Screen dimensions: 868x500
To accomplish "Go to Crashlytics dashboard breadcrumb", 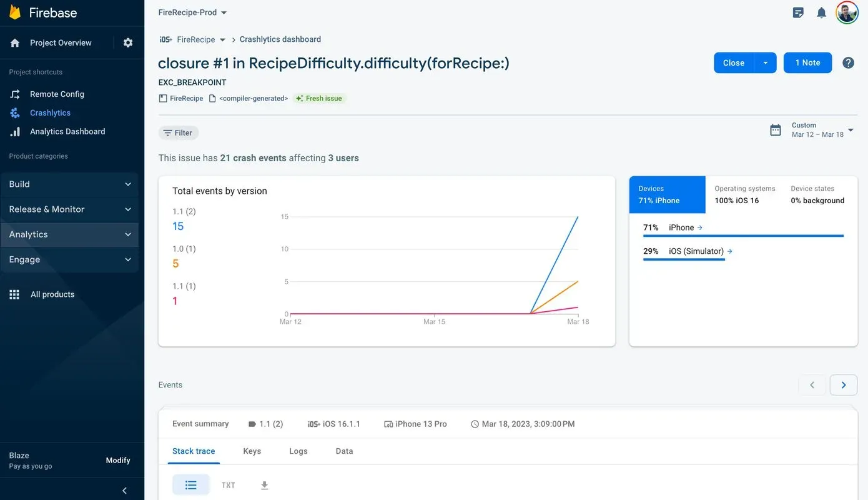I will [280, 39].
